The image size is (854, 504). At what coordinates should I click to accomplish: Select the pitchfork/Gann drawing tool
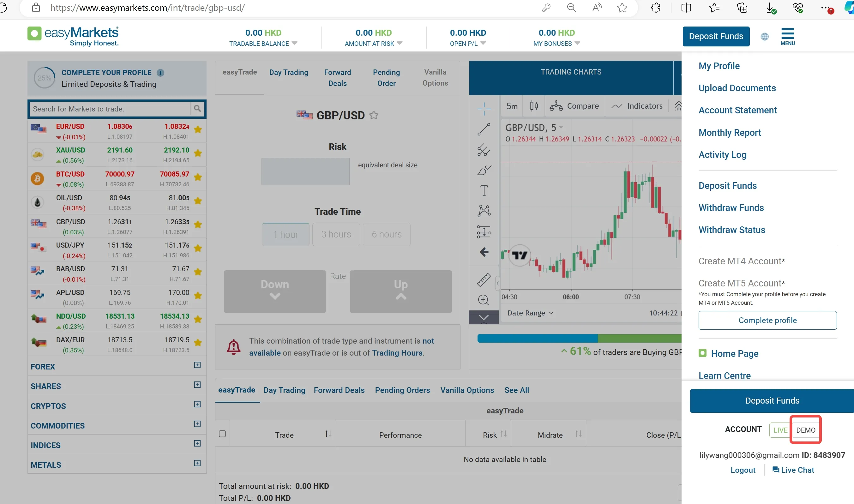coord(484,150)
